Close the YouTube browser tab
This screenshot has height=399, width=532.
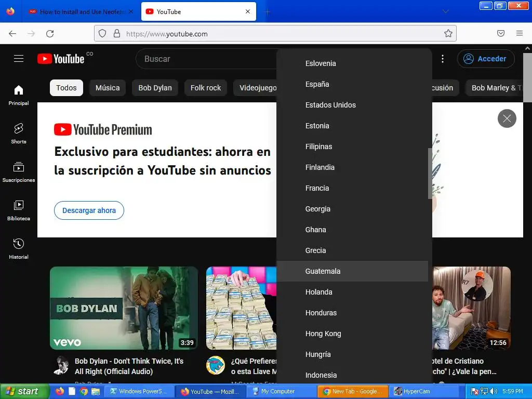(248, 11)
